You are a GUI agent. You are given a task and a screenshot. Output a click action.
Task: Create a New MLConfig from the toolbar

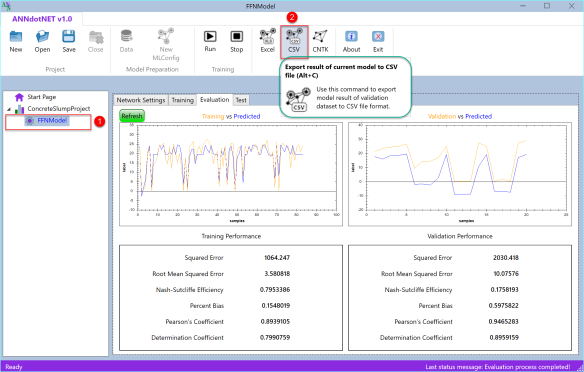click(x=166, y=44)
